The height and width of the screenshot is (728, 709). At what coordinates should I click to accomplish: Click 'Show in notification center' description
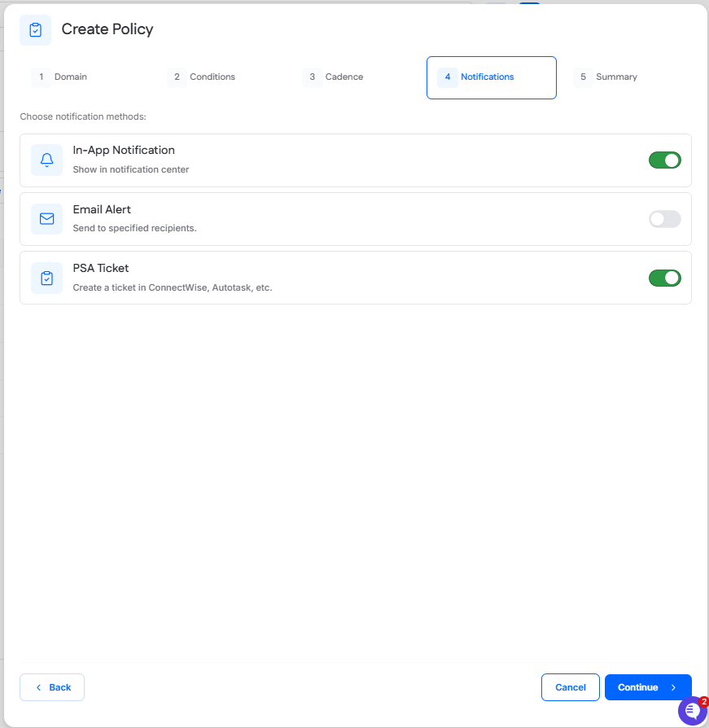(x=131, y=169)
